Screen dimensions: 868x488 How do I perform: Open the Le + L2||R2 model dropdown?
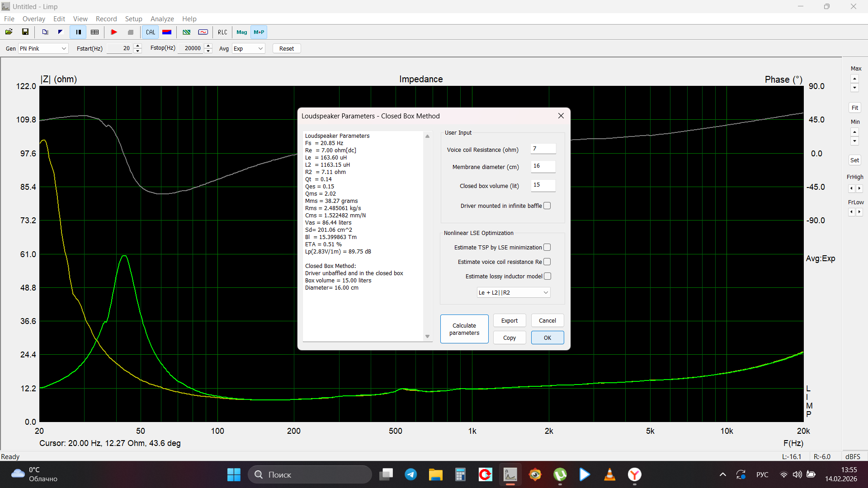[x=513, y=293]
